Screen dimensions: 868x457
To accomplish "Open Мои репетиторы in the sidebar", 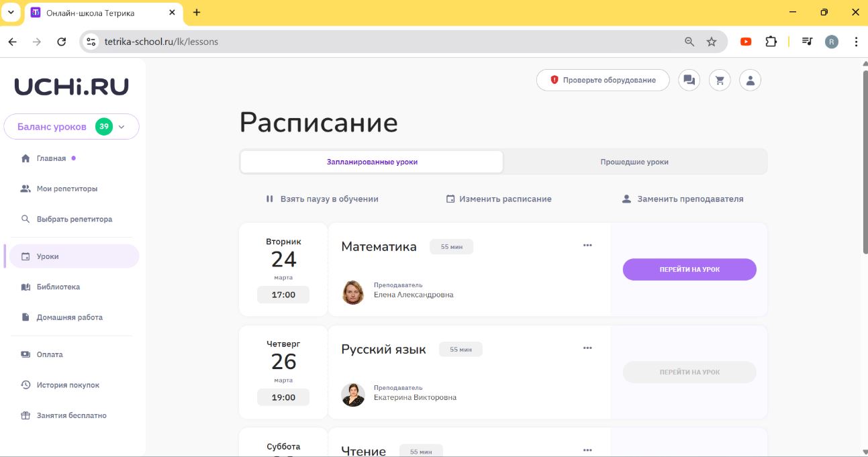I will (x=67, y=189).
